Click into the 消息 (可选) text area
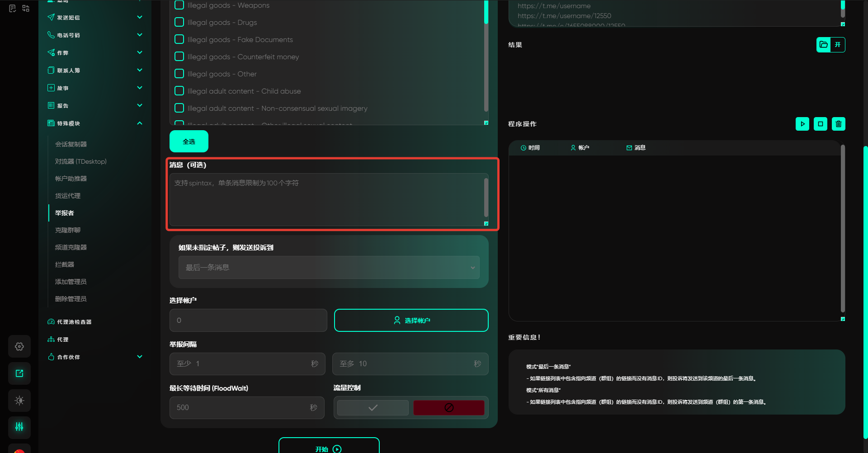Viewport: 868px width, 453px height. [x=326, y=199]
